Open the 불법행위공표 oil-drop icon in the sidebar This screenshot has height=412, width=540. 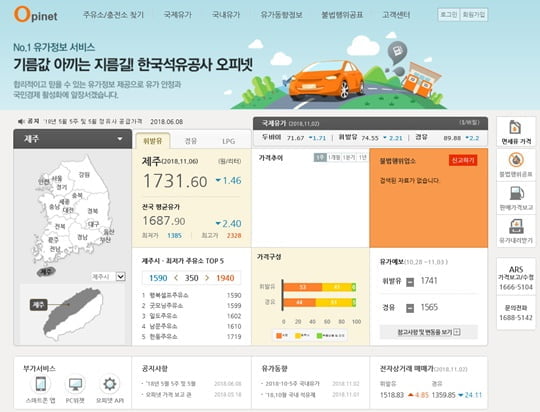[x=516, y=160]
